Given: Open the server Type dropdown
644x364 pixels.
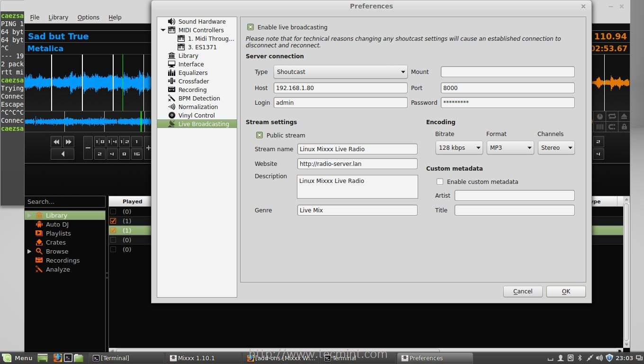Looking at the screenshot, I should point(340,72).
